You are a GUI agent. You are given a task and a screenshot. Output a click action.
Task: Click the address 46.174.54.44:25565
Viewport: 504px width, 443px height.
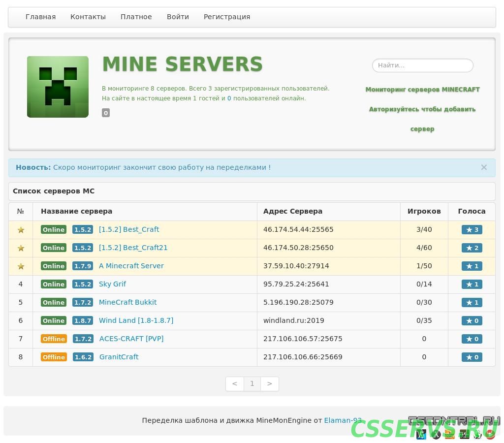tap(298, 229)
